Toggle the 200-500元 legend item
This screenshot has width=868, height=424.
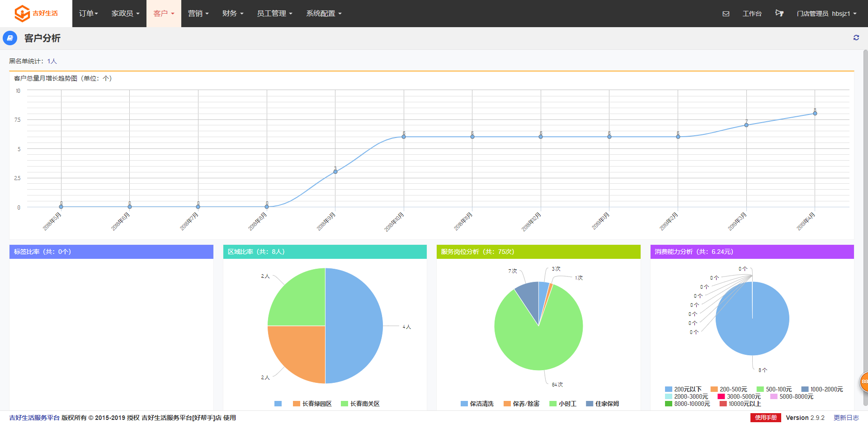tap(729, 389)
